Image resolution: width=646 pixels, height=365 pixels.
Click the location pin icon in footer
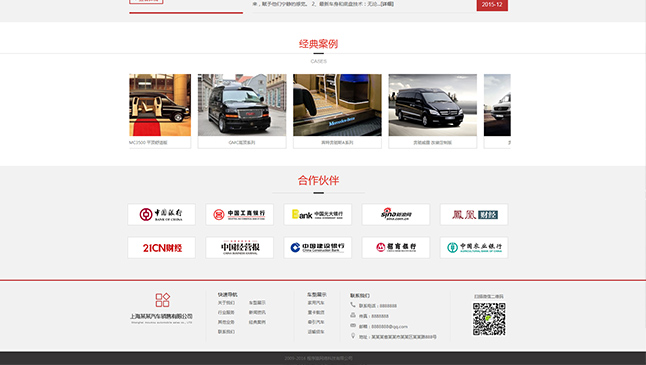353,336
